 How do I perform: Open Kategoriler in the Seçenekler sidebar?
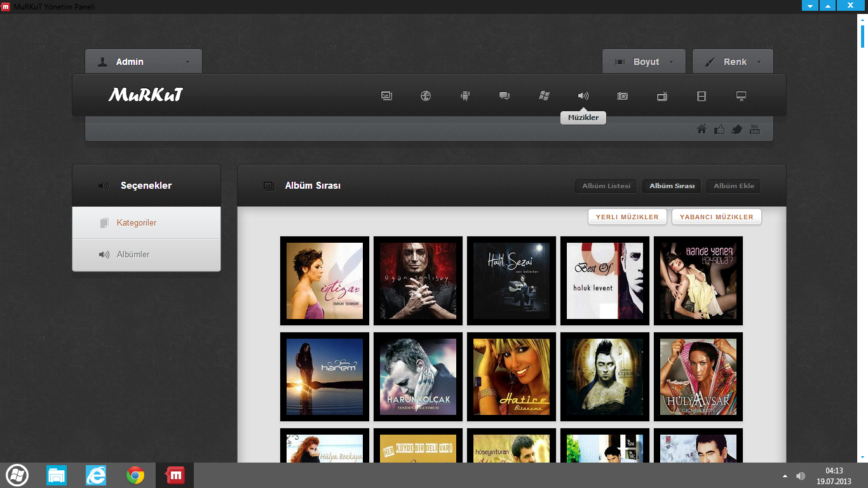click(x=137, y=223)
